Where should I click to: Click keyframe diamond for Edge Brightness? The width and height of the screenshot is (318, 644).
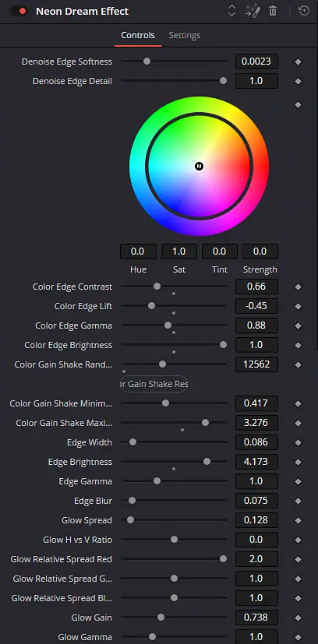click(x=299, y=462)
